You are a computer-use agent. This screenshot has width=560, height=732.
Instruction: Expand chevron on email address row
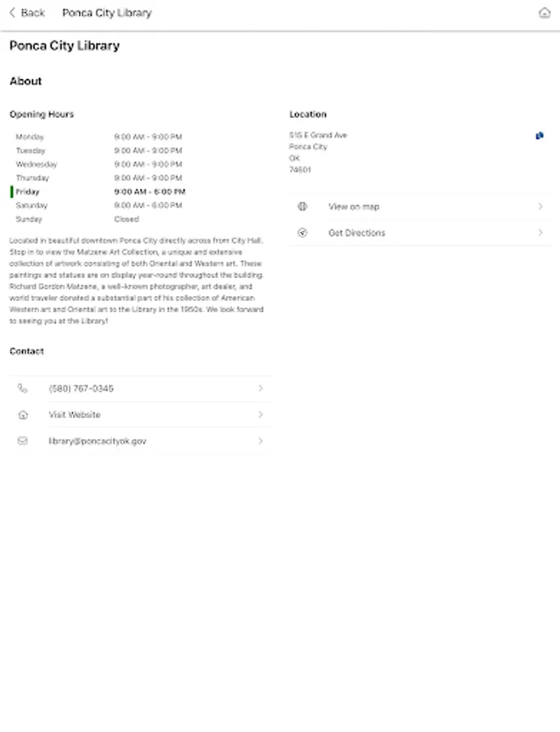[x=260, y=441]
